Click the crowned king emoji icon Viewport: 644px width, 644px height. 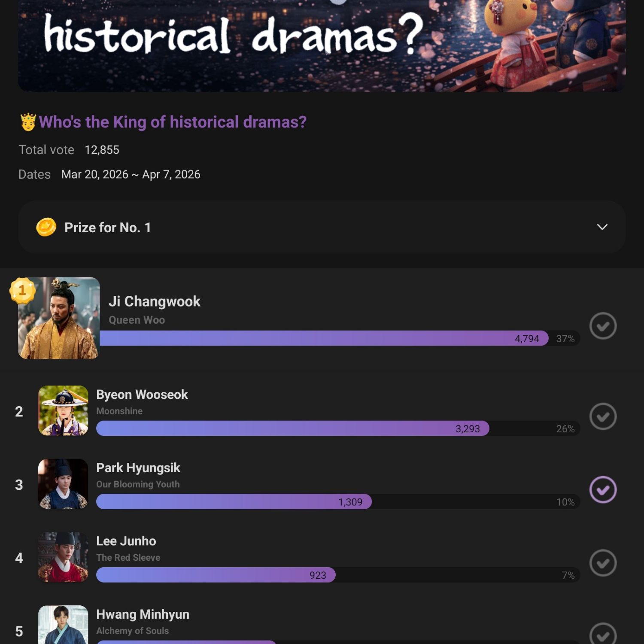(x=28, y=122)
